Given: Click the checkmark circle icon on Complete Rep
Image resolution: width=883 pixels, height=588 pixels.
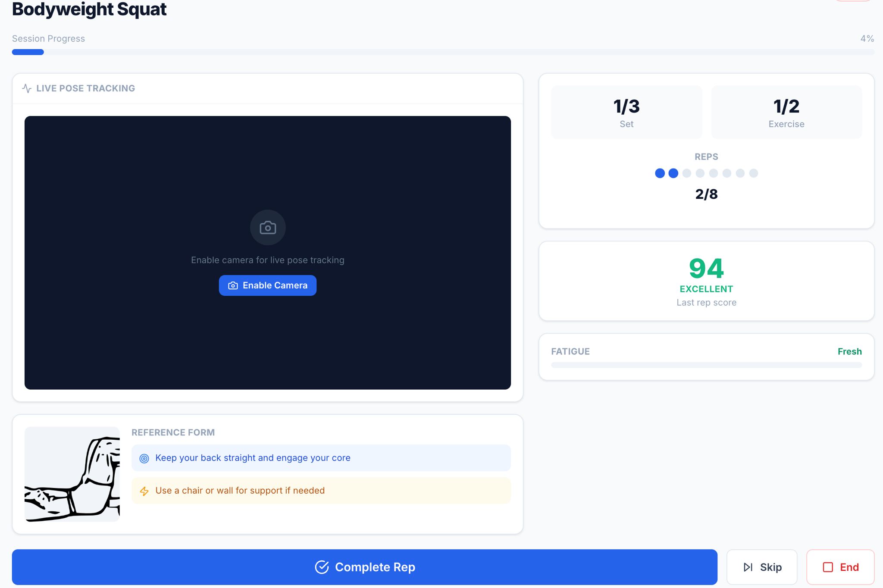Looking at the screenshot, I should (x=322, y=567).
